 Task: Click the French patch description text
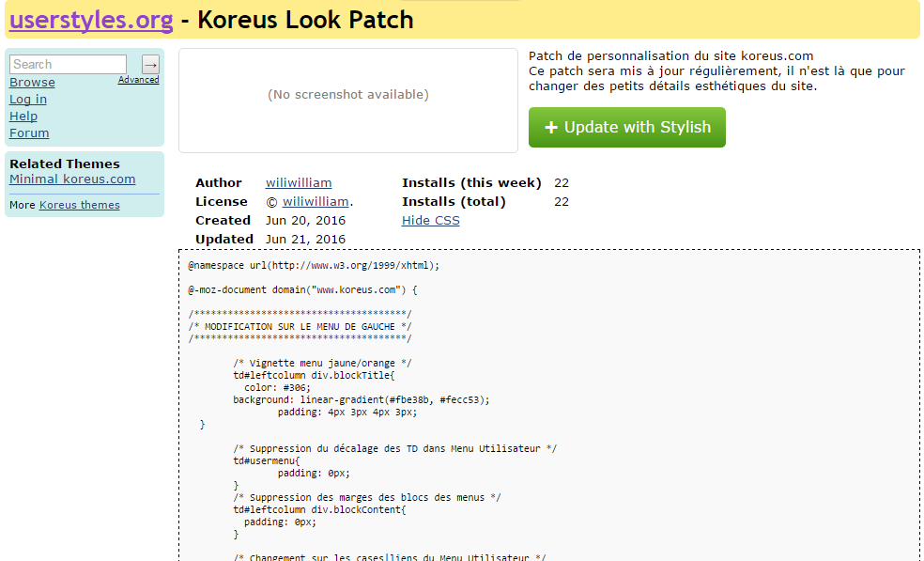[716, 71]
